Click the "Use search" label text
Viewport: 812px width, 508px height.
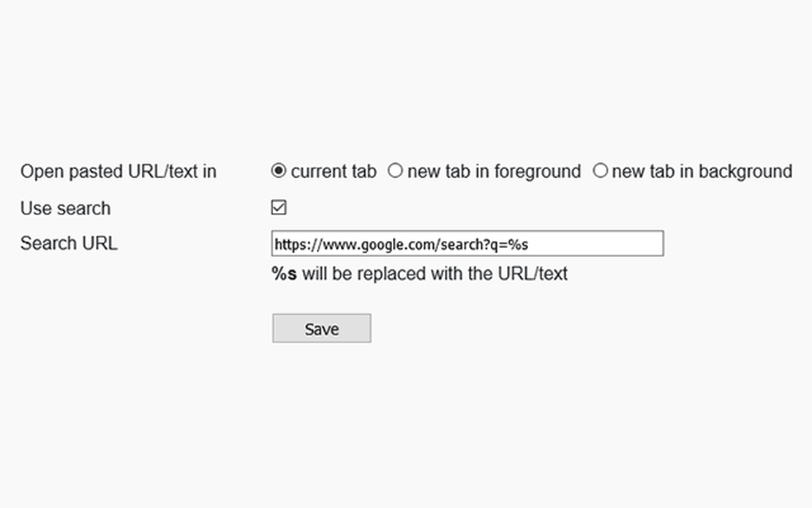(x=65, y=208)
